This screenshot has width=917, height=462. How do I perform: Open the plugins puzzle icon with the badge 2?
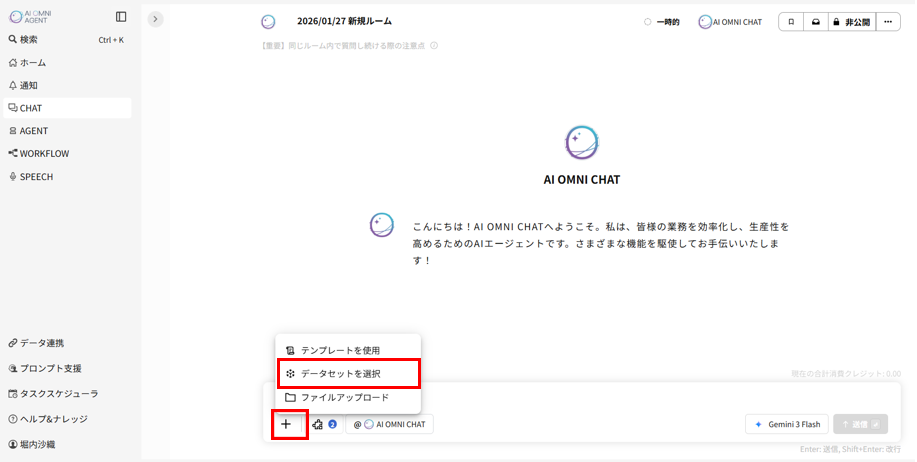(x=325, y=425)
